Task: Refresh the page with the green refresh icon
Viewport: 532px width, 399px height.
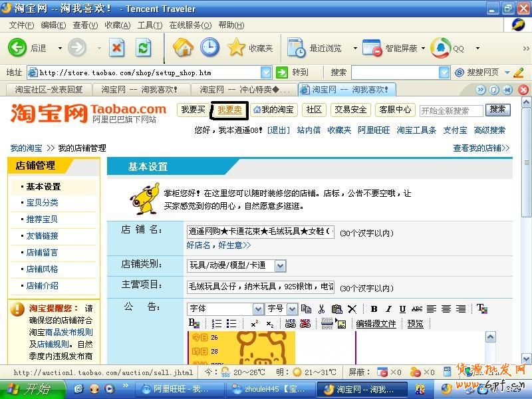Action: (143, 48)
